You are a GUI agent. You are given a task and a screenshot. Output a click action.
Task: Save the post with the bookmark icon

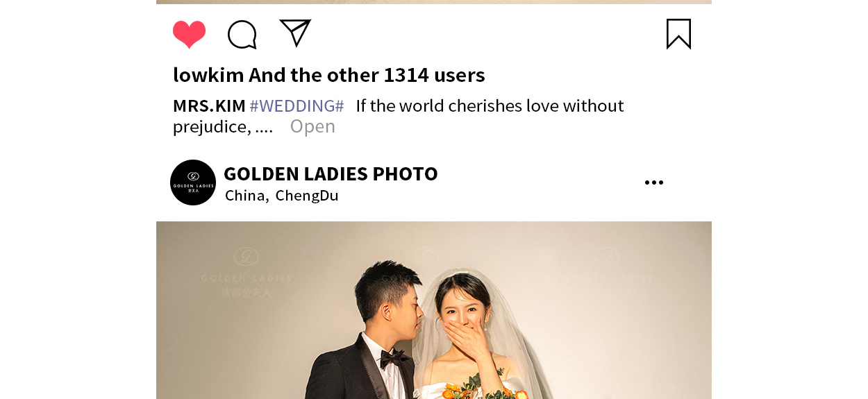coord(678,34)
